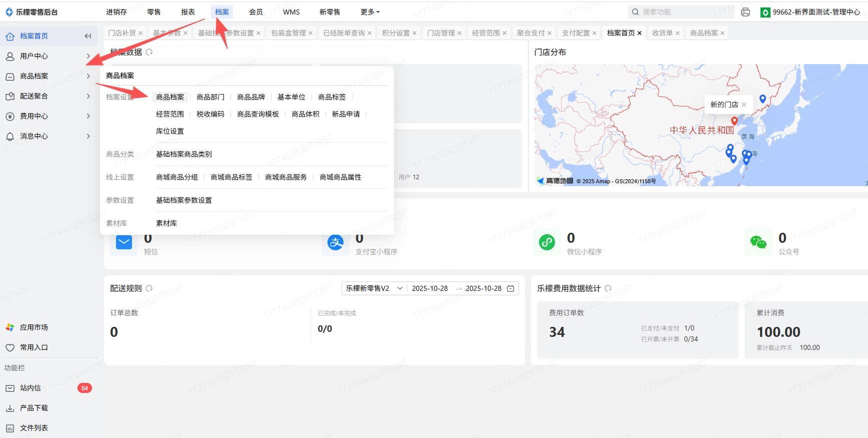Close the 聚合支付 tab

[549, 34]
